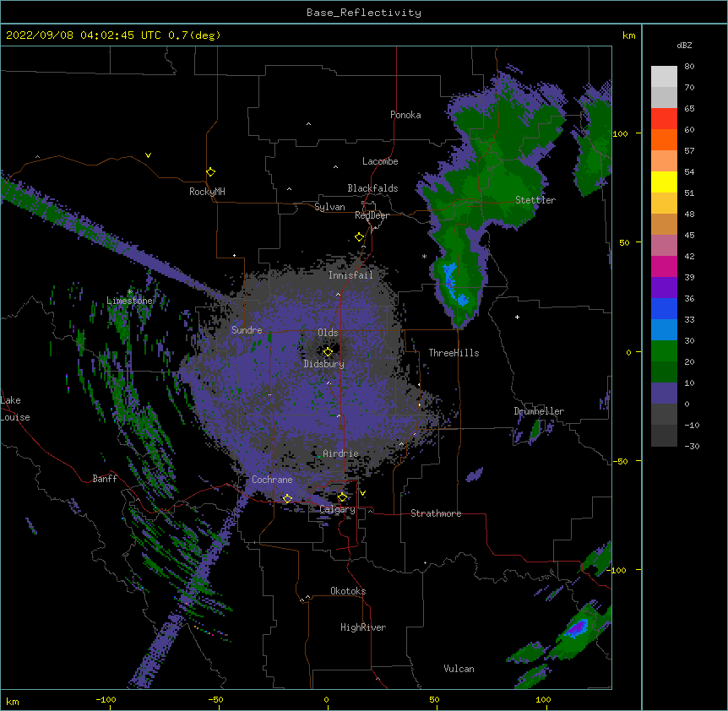Click the white asterisk marker southwest of Stettler

coord(424,256)
